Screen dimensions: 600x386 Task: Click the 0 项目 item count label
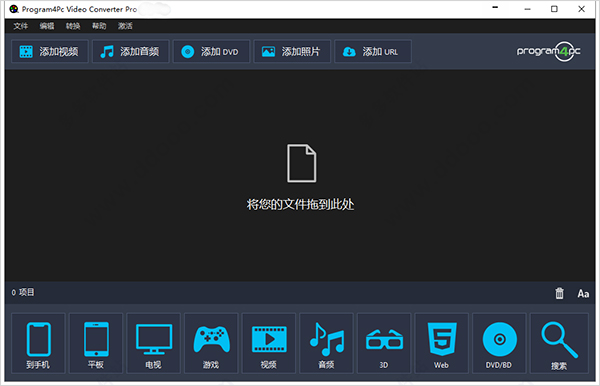pyautogui.click(x=23, y=292)
